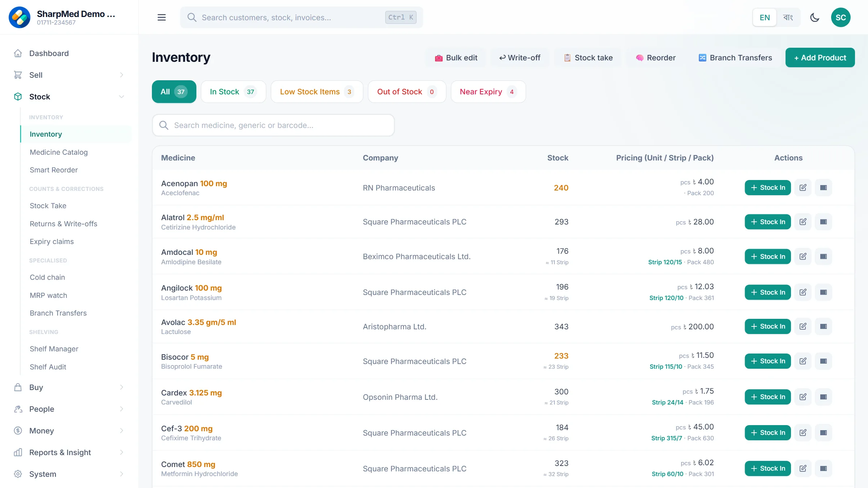Select Near Expiry tab
Screen dimensions: 868x488
click(x=488, y=92)
